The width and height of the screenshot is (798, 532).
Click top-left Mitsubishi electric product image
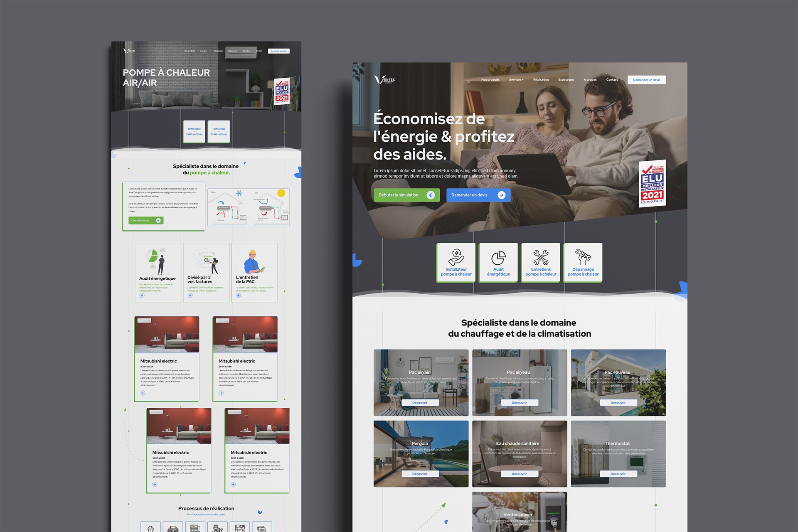(167, 335)
